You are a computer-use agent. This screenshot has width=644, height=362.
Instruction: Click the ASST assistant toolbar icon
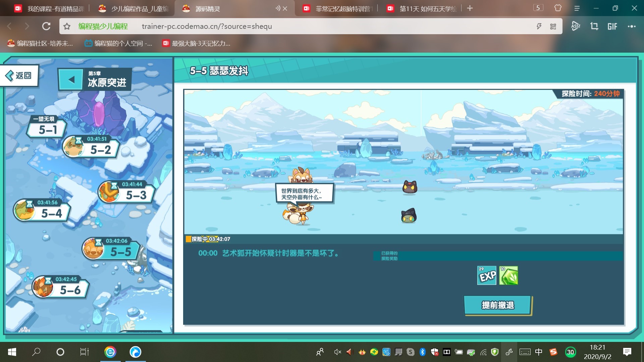576,26
